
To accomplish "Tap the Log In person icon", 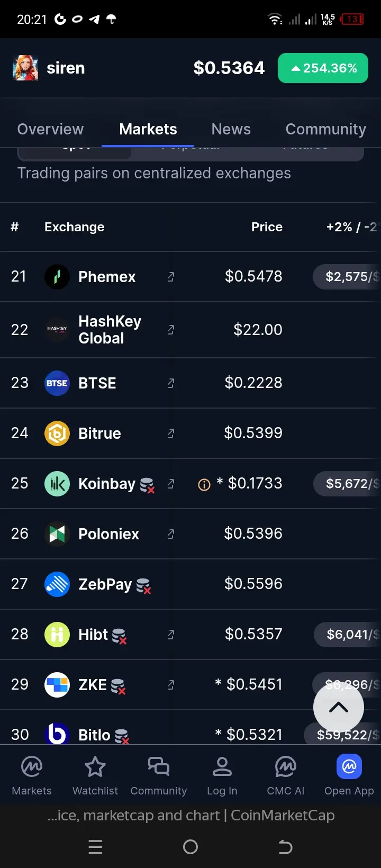I will click(222, 767).
